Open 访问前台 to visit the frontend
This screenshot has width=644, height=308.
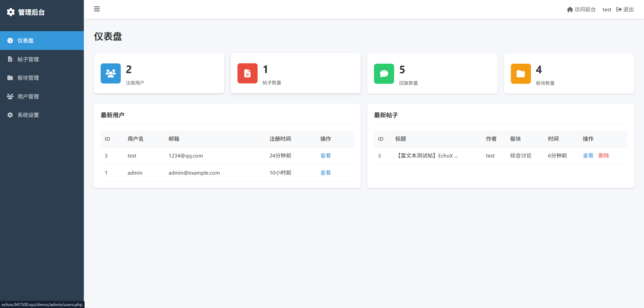(585, 9)
